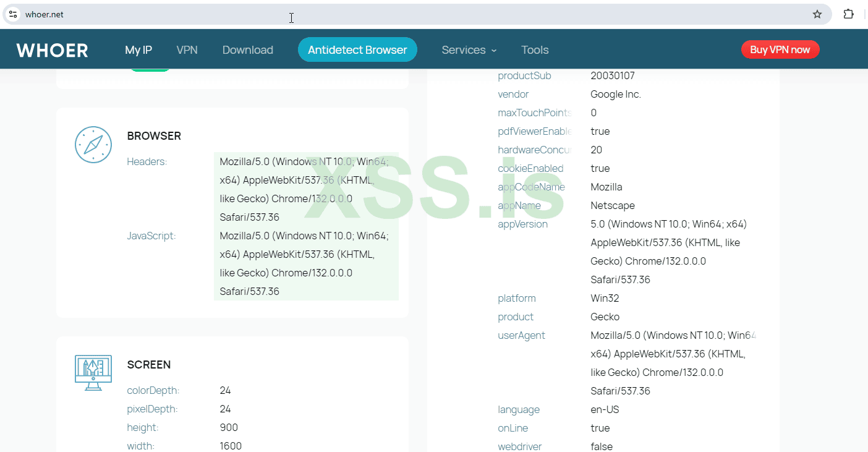Screen dimensions: 868x452
Task: Select the platform value Win32
Action: pyautogui.click(x=605, y=298)
